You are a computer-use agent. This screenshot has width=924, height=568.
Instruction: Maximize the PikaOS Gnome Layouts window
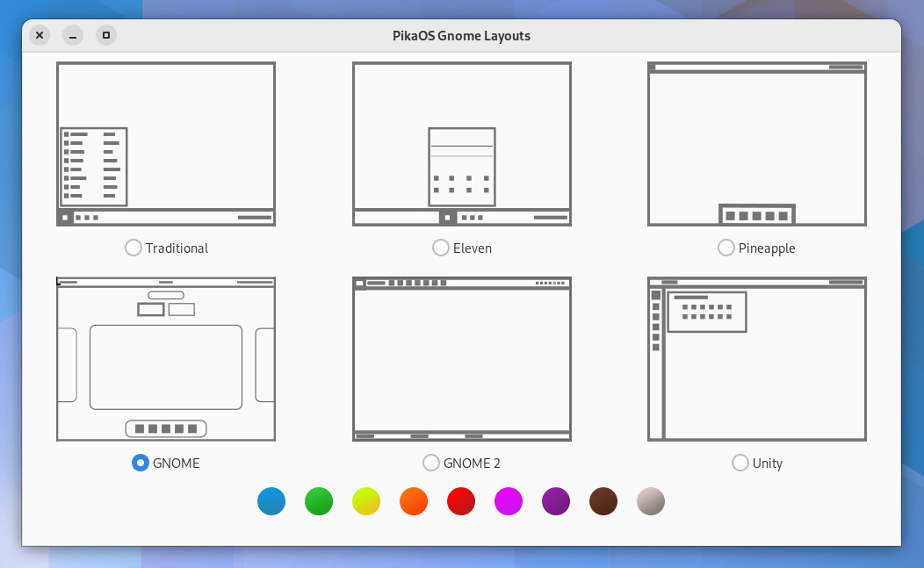coord(106,35)
